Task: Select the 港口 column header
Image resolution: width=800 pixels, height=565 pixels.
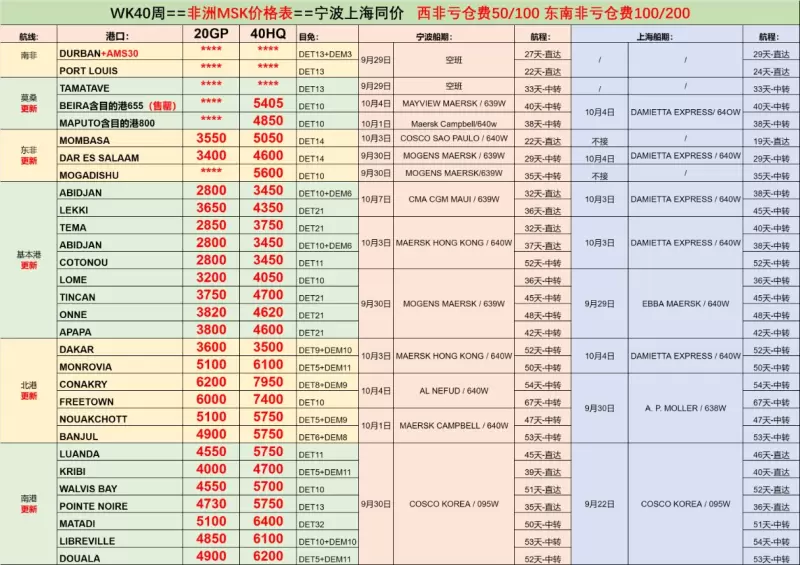Action: point(118,36)
